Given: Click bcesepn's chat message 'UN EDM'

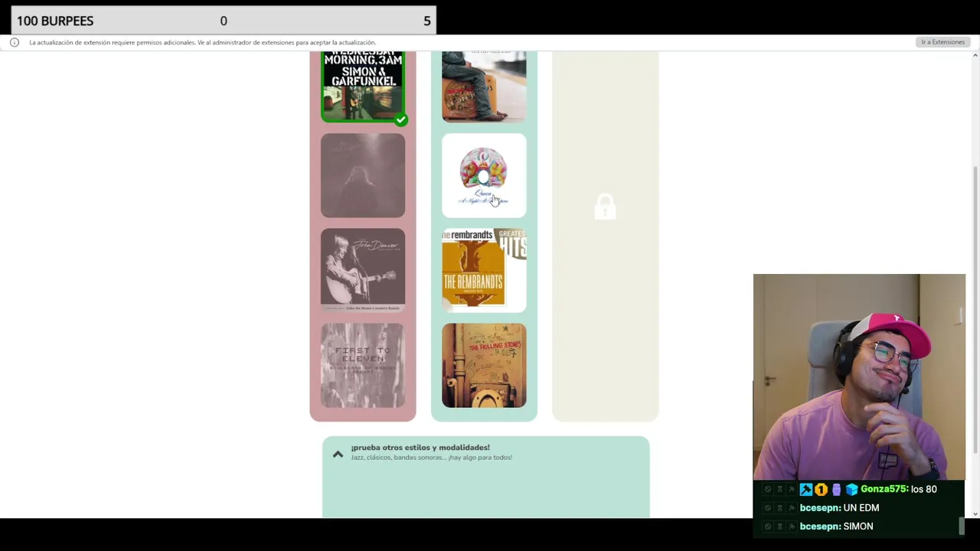Looking at the screenshot, I should pos(861,507).
